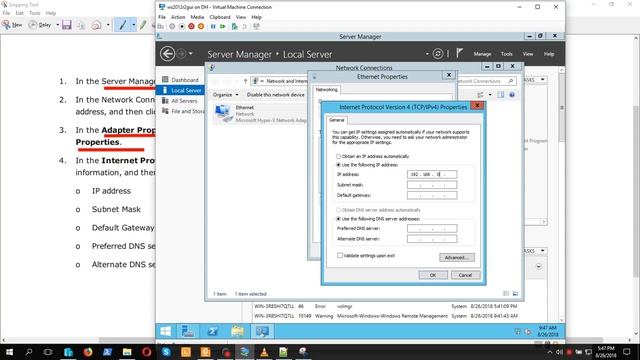Viewport: 640px width, 360px height.
Task: Click OK in IPv4 Properties
Action: point(433,275)
